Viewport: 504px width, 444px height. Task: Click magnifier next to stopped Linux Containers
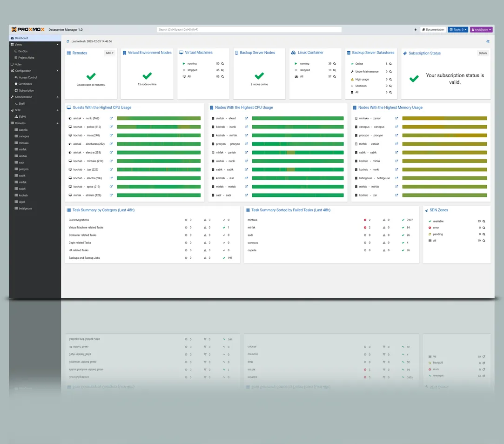(x=334, y=70)
